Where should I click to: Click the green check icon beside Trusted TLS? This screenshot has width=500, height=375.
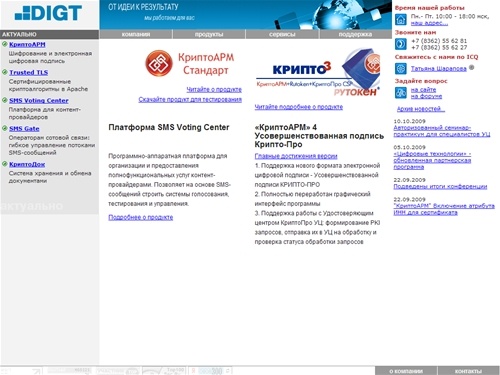tap(4, 72)
